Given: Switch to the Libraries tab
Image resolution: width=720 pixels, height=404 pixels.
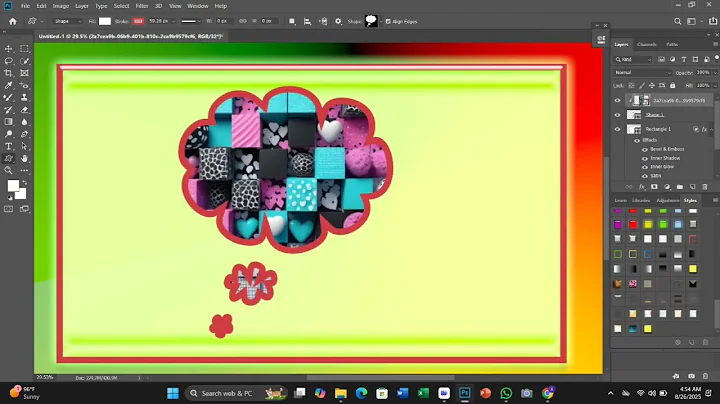Looking at the screenshot, I should (x=641, y=201).
